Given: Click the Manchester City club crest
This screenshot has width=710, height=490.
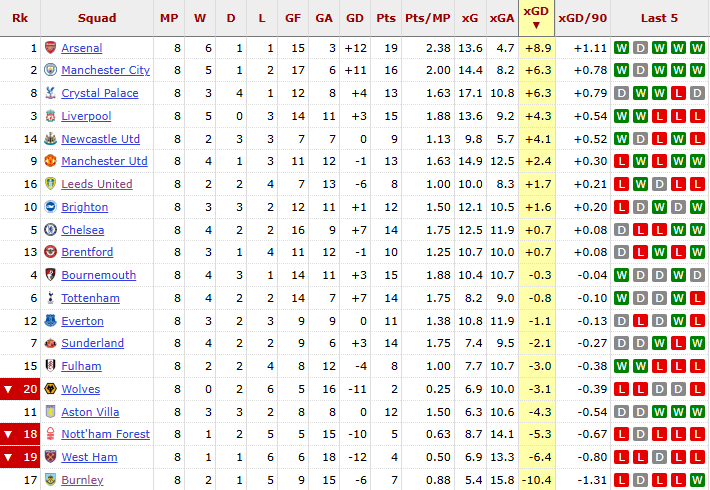Looking at the screenshot, I should pyautogui.click(x=50, y=70).
